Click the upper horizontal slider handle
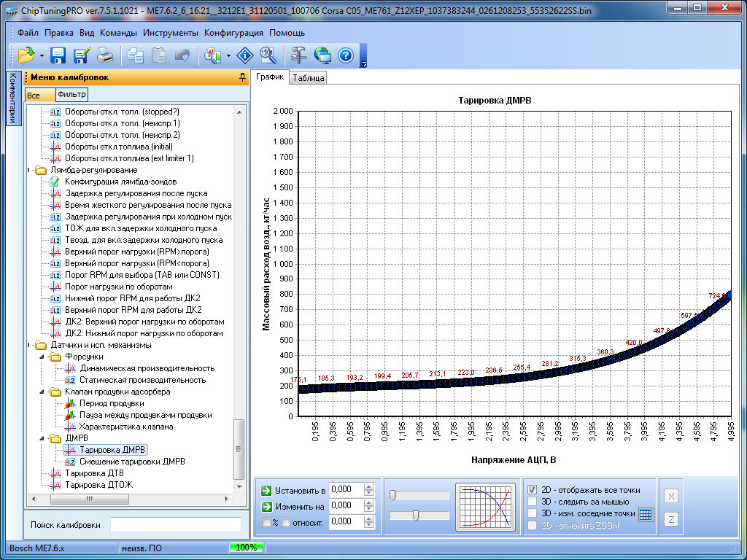The image size is (747, 560). [392, 495]
